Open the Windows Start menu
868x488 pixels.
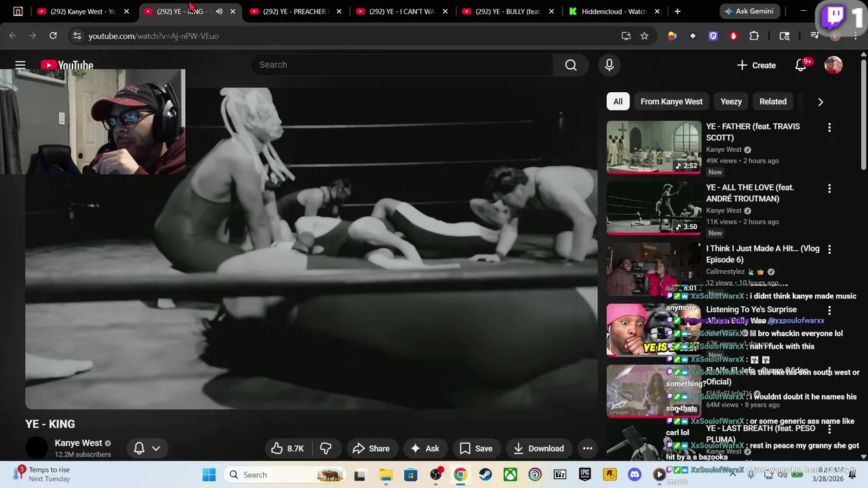coord(209,474)
